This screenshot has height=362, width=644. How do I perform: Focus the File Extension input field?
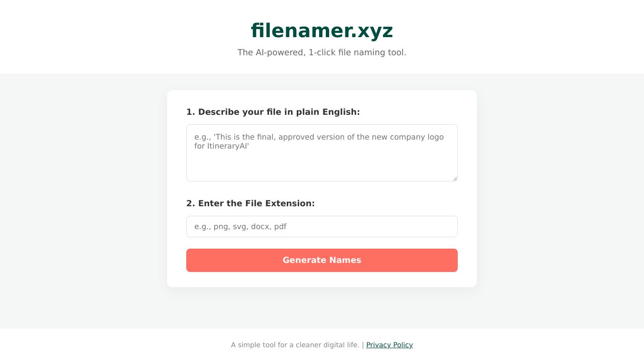point(322,226)
